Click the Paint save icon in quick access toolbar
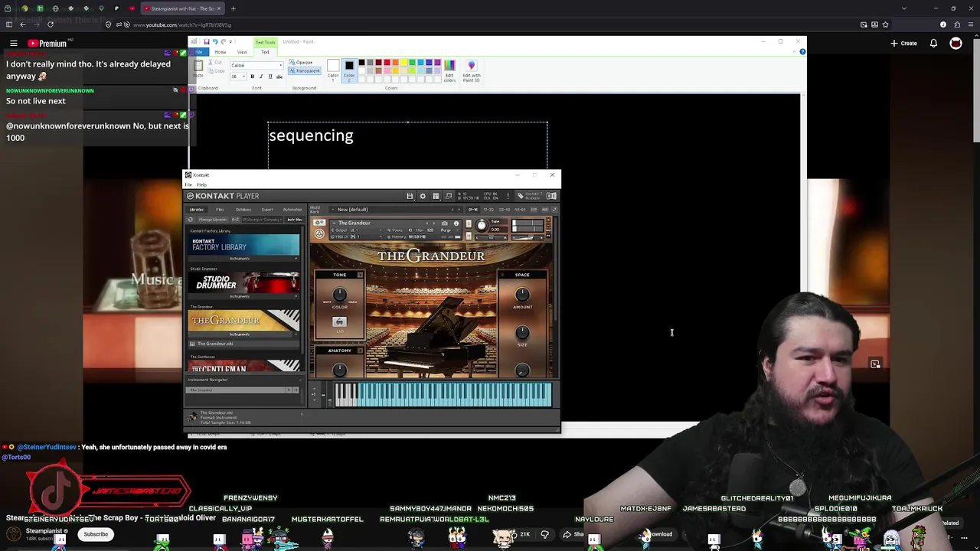Screen dimensions: 980x551 click(207, 41)
